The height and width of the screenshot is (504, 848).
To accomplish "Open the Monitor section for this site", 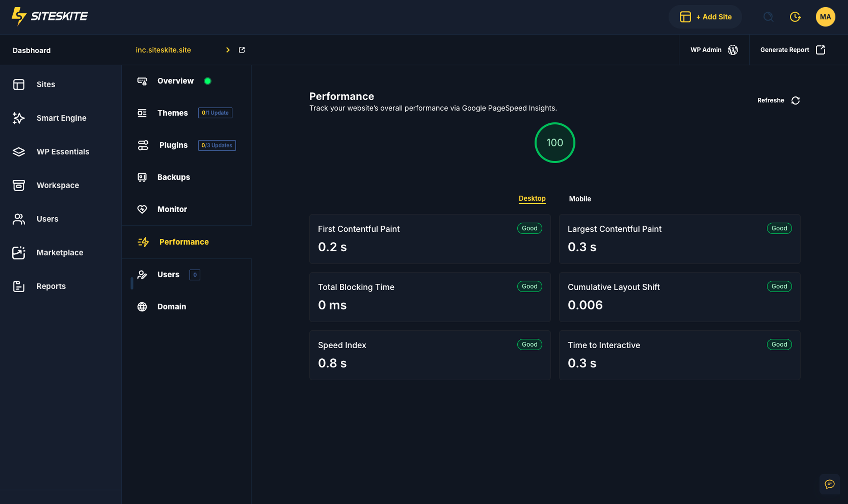I will tap(172, 209).
